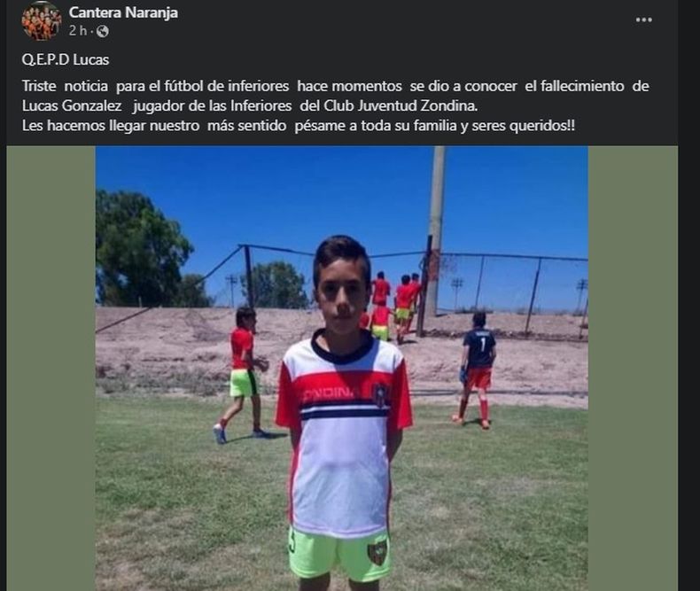The width and height of the screenshot is (700, 591).
Task: Click the large tree in the photo
Action: click(141, 249)
